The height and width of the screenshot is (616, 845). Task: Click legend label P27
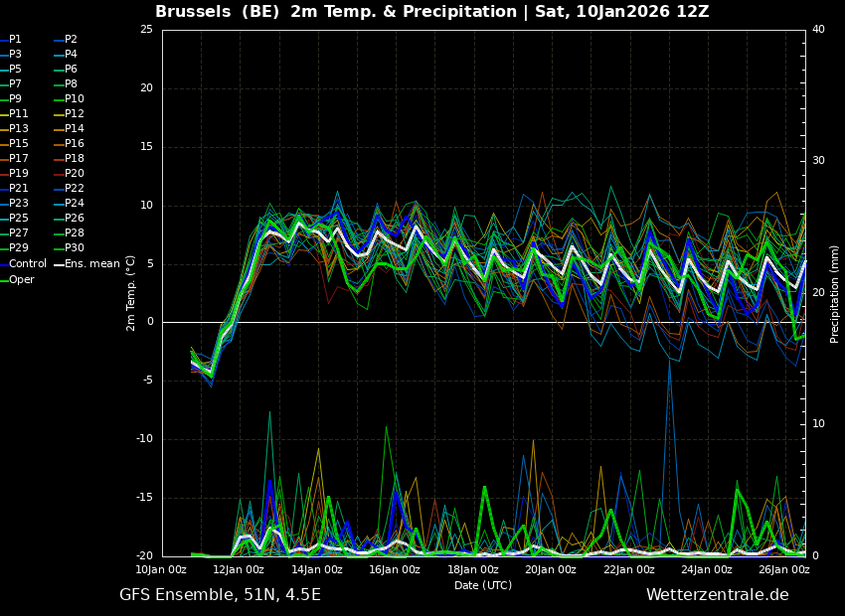point(18,233)
